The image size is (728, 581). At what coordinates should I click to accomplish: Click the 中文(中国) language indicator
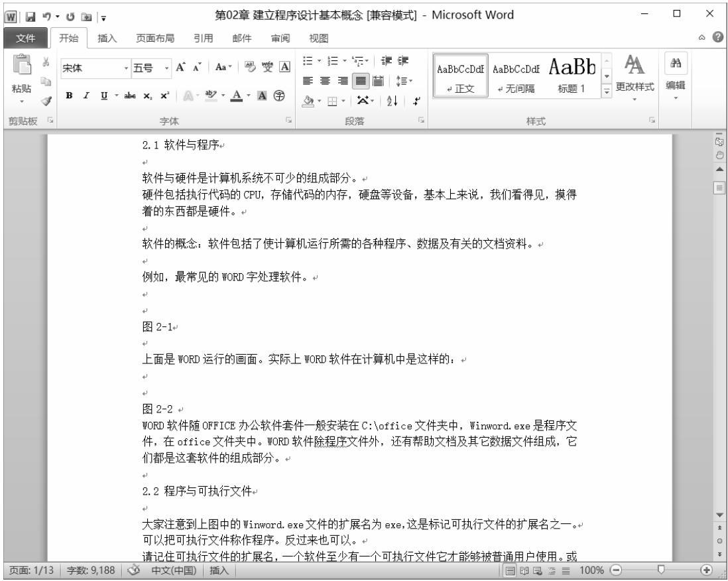(174, 570)
